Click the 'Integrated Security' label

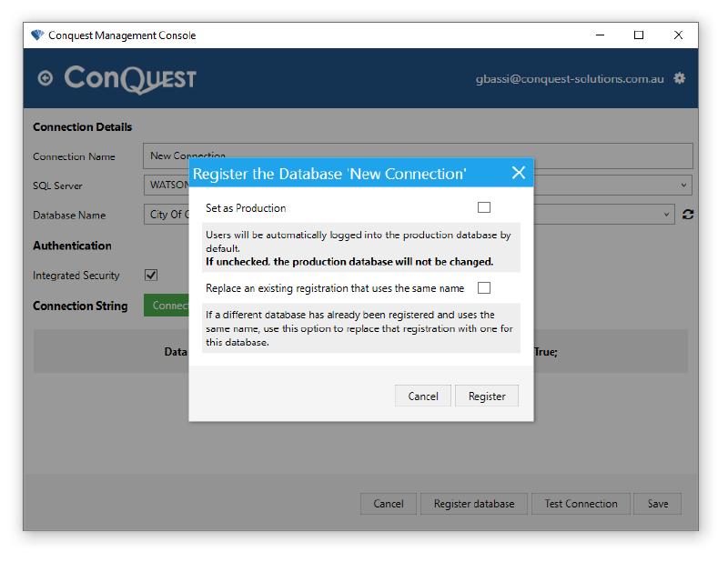[76, 276]
